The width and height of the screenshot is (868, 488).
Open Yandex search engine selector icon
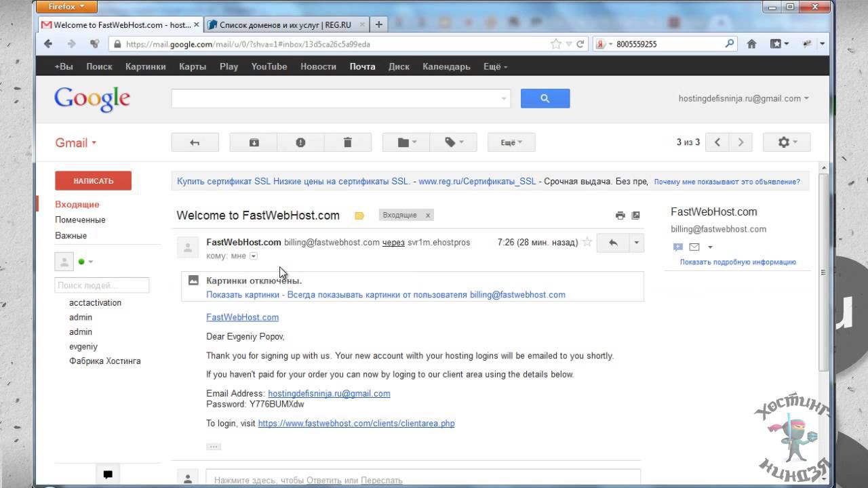coord(604,44)
